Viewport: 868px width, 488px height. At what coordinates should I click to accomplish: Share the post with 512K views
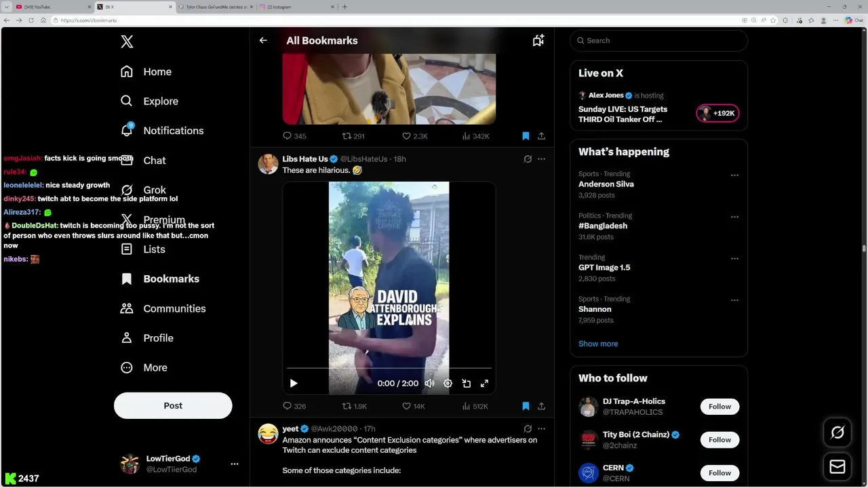coord(541,406)
